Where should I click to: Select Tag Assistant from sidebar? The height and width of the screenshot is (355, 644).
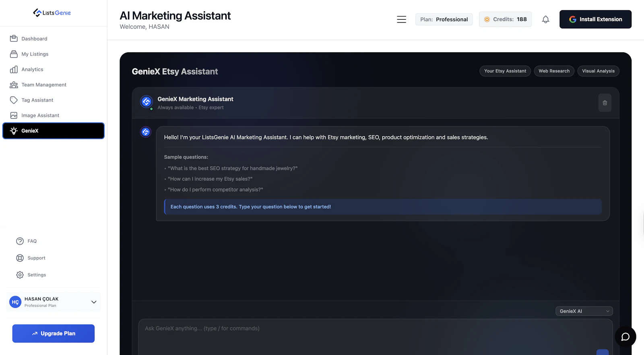53,100
